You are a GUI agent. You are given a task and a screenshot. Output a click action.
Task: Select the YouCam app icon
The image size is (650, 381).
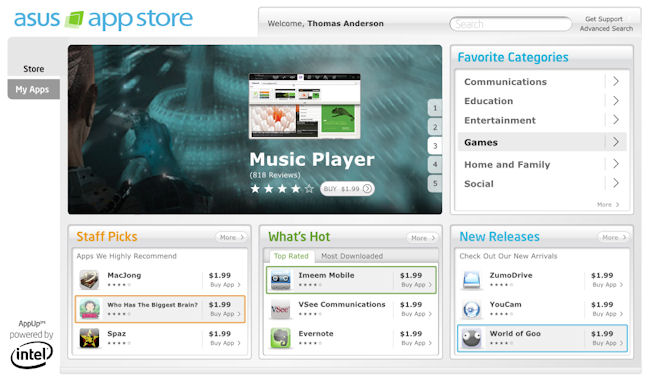pyautogui.click(x=472, y=309)
